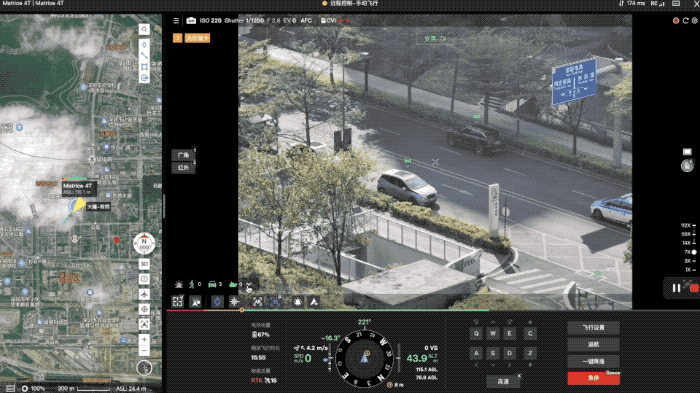Image resolution: width=700 pixels, height=393 pixels.
Task: Toggle the spotlight beacon toolbar tool
Action: [x=298, y=302]
